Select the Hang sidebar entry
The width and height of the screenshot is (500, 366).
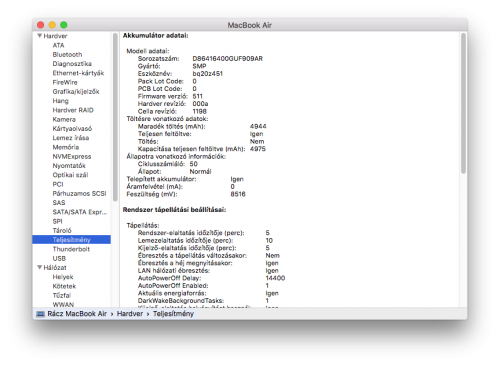pos(60,101)
